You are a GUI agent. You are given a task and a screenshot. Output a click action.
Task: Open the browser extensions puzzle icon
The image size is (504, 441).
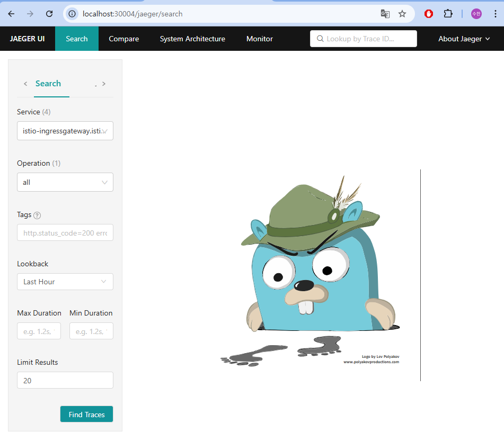(448, 14)
